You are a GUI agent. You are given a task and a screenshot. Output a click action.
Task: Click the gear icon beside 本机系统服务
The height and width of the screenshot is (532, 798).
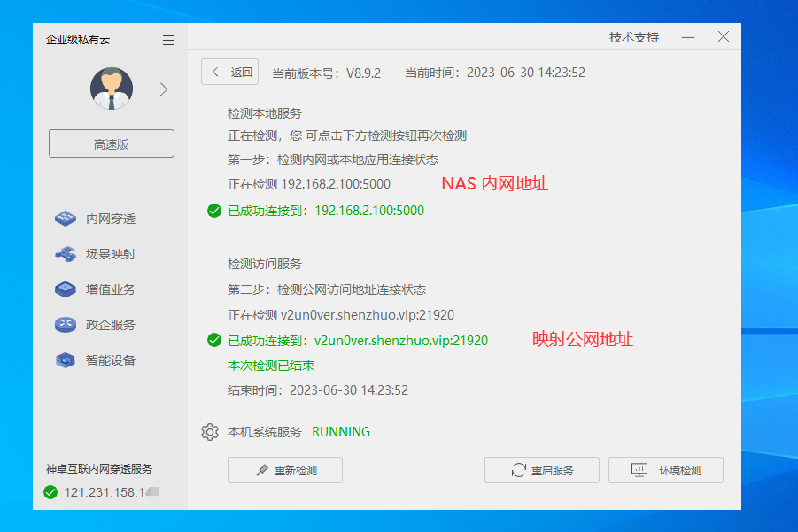pos(210,431)
